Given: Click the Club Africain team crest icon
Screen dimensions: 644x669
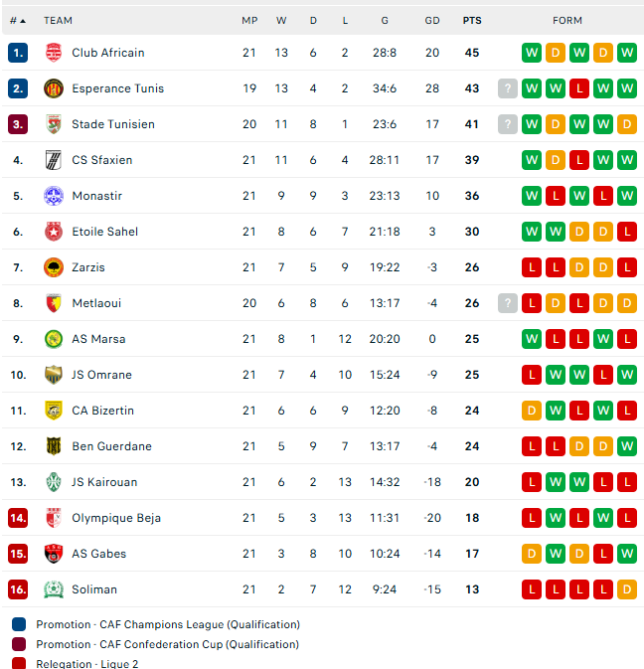Looking at the screenshot, I should pos(54,53).
